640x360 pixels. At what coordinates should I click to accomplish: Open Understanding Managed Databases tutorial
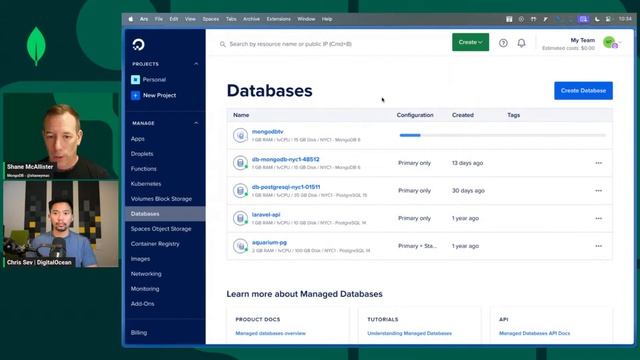click(x=409, y=333)
